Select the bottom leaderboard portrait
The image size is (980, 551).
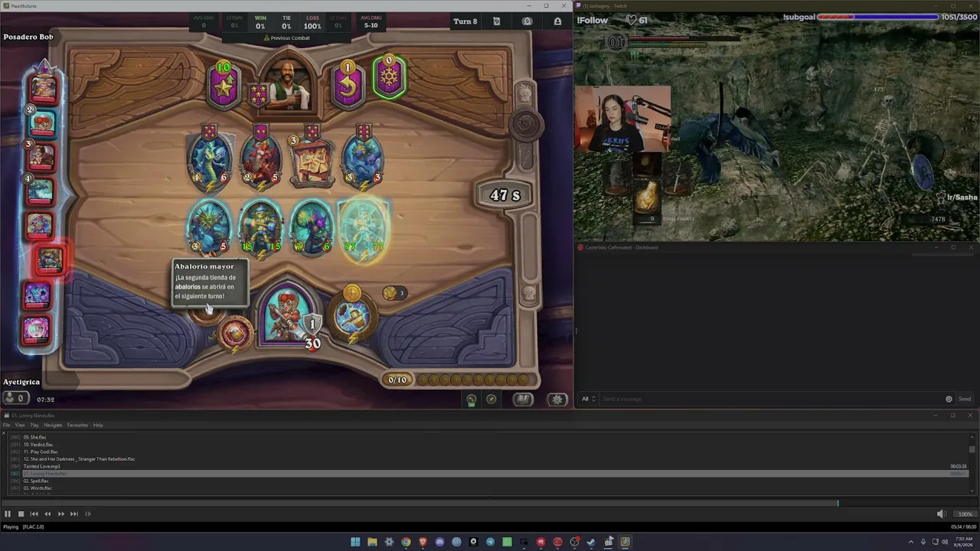pos(37,331)
